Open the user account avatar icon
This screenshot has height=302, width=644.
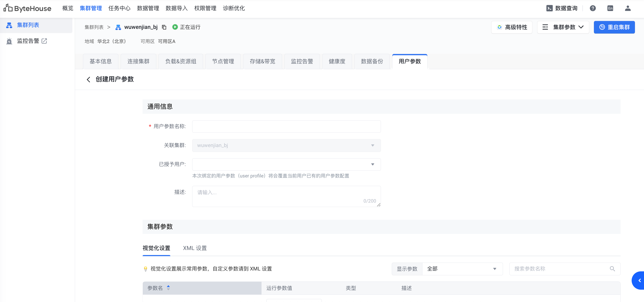pyautogui.click(x=627, y=8)
